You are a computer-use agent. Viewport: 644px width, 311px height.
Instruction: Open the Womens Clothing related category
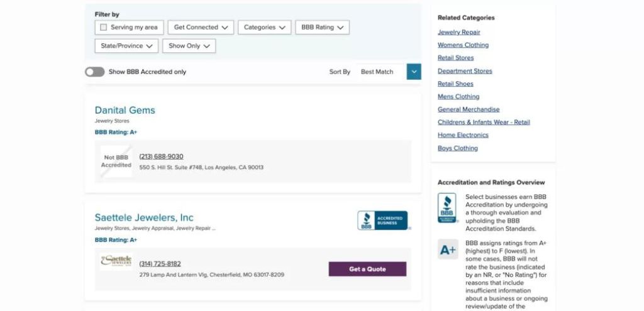(464, 45)
